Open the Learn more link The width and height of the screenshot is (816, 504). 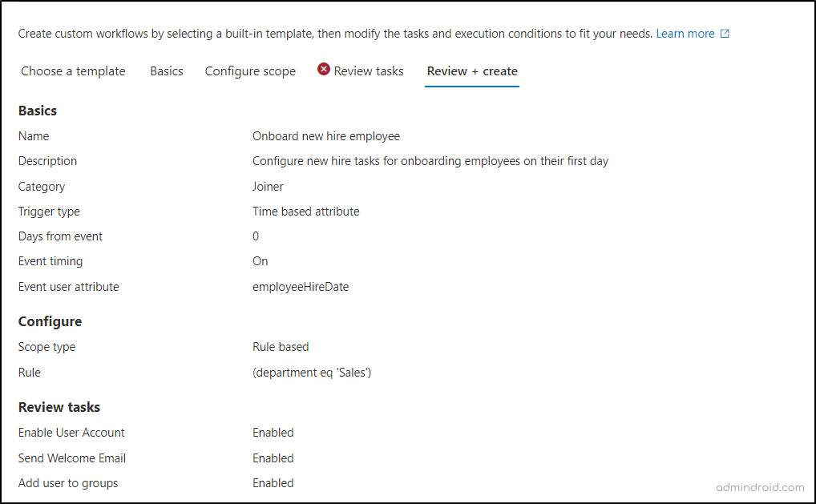685,34
